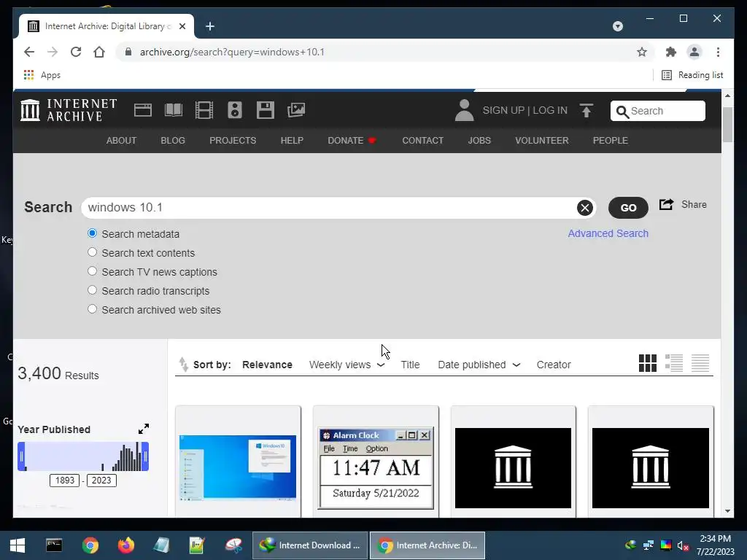Viewport: 747px width, 560px height.
Task: Sort results by Creator
Action: click(554, 365)
